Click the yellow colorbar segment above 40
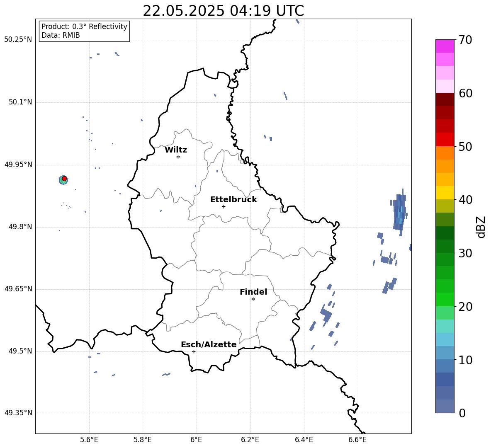The height and width of the screenshot is (448, 491). 445,193
